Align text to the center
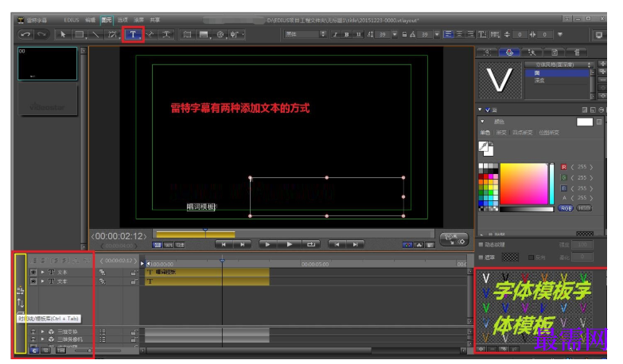This screenshot has width=623, height=364. coord(459,34)
